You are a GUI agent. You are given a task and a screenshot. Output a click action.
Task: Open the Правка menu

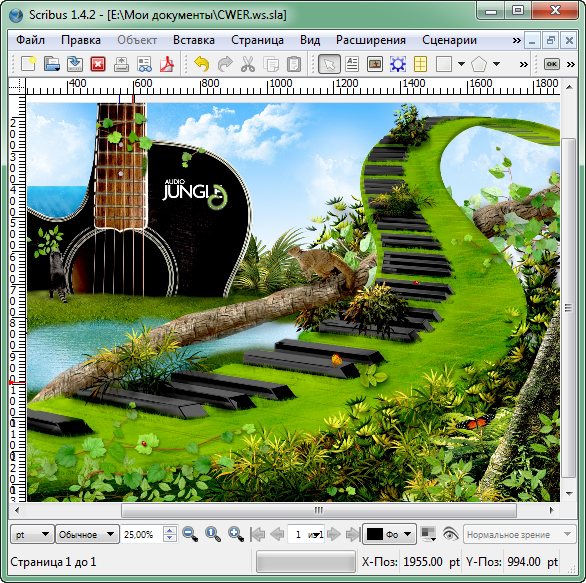pyautogui.click(x=81, y=40)
